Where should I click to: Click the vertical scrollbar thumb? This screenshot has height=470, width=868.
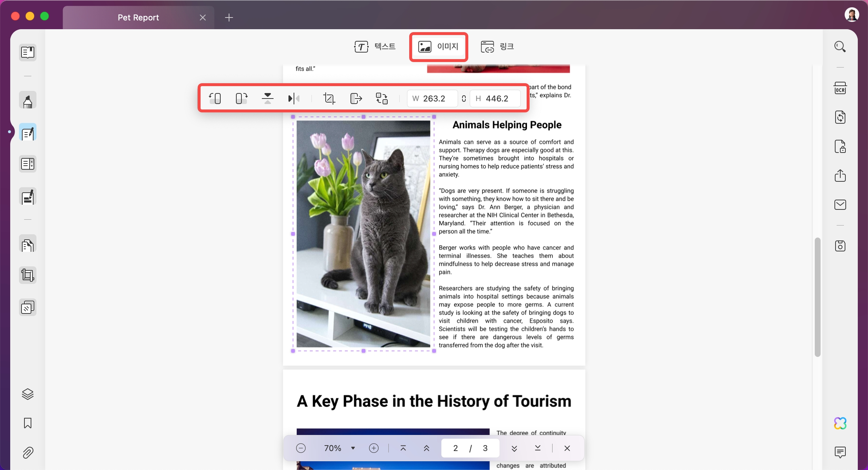coord(818,297)
